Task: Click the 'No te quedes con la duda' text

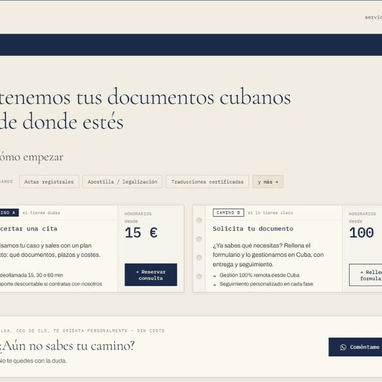Action: click(x=33, y=361)
